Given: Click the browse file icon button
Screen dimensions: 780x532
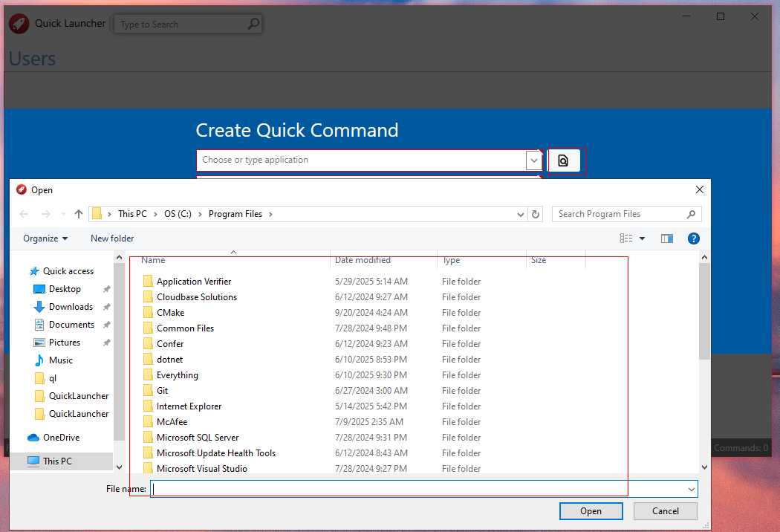Looking at the screenshot, I should [x=563, y=160].
